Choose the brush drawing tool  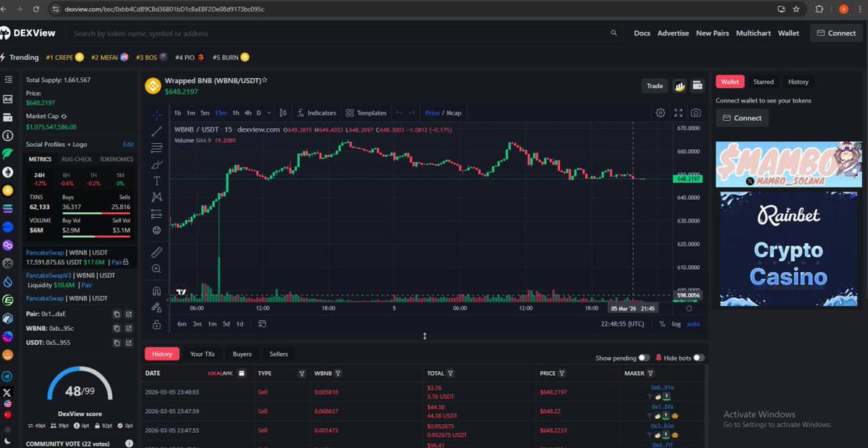(x=156, y=164)
